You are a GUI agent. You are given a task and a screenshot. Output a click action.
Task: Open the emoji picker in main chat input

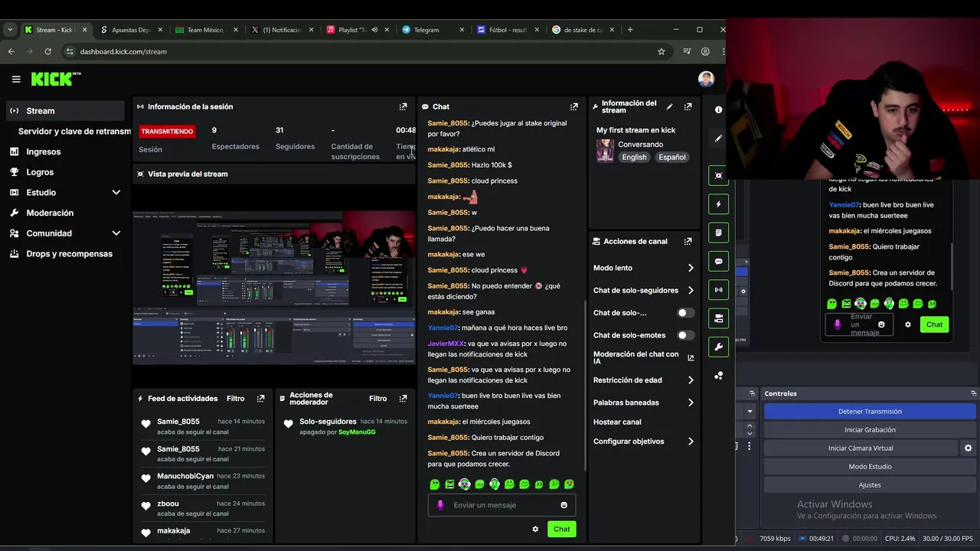(563, 505)
